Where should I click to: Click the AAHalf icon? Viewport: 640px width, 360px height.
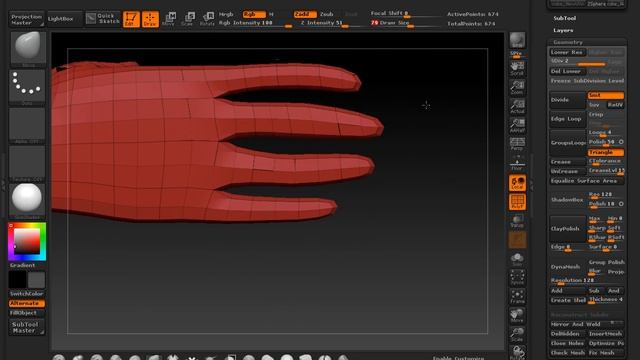517,125
